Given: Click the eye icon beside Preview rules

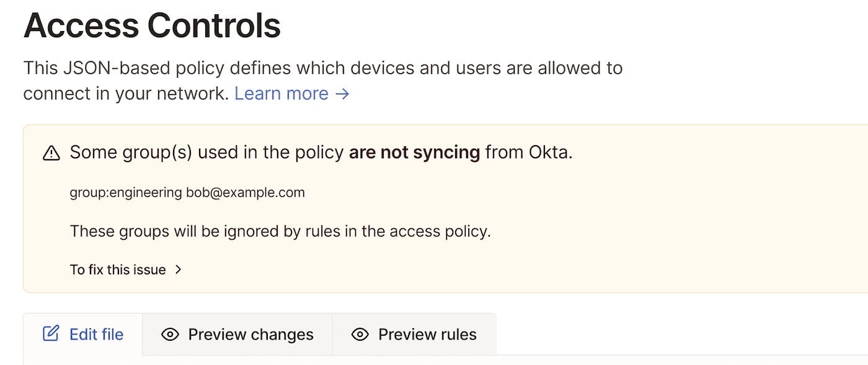Looking at the screenshot, I should point(360,335).
